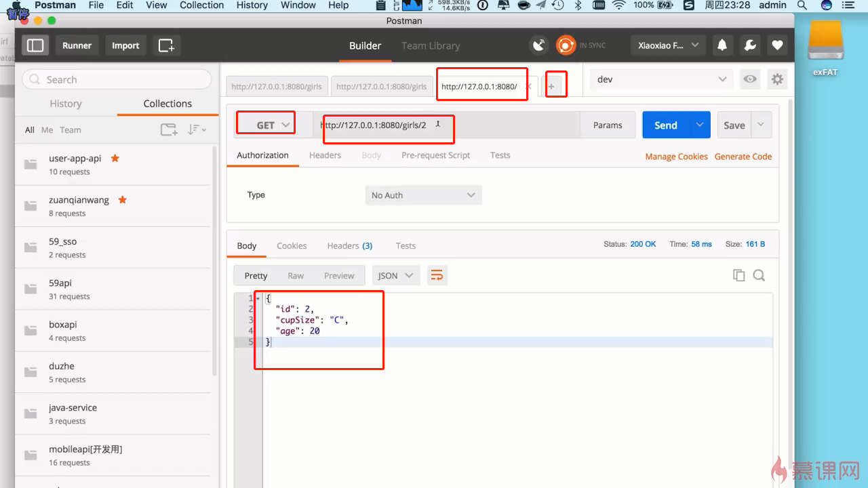Filter collections by Team
Viewport: 868px width, 488px height.
tap(71, 129)
